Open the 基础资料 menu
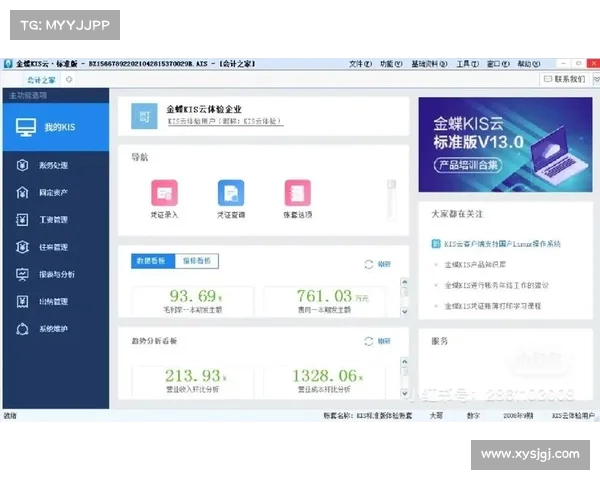The width and height of the screenshot is (600, 480). click(429, 64)
